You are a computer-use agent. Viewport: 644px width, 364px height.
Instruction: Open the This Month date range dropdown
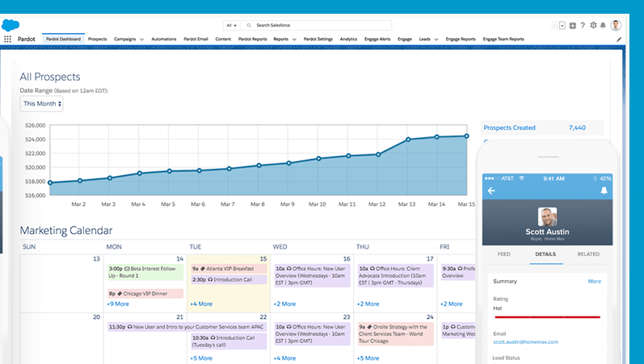coord(41,104)
